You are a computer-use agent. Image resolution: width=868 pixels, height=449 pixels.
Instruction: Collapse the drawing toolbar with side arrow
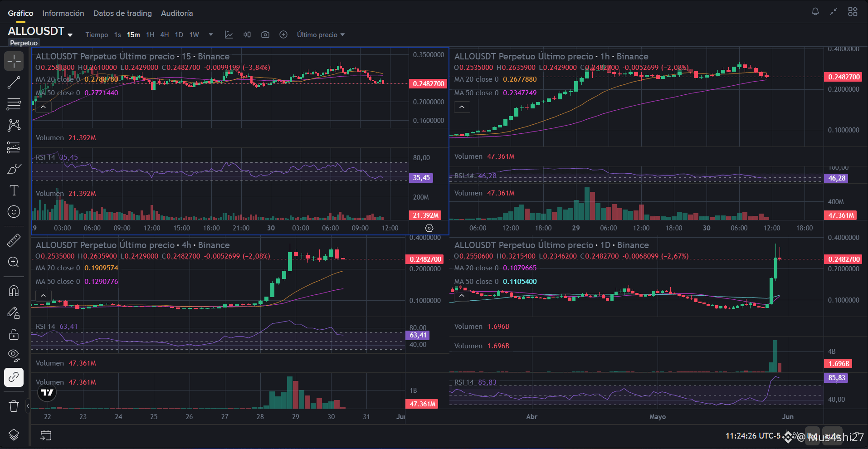pyautogui.click(x=28, y=406)
